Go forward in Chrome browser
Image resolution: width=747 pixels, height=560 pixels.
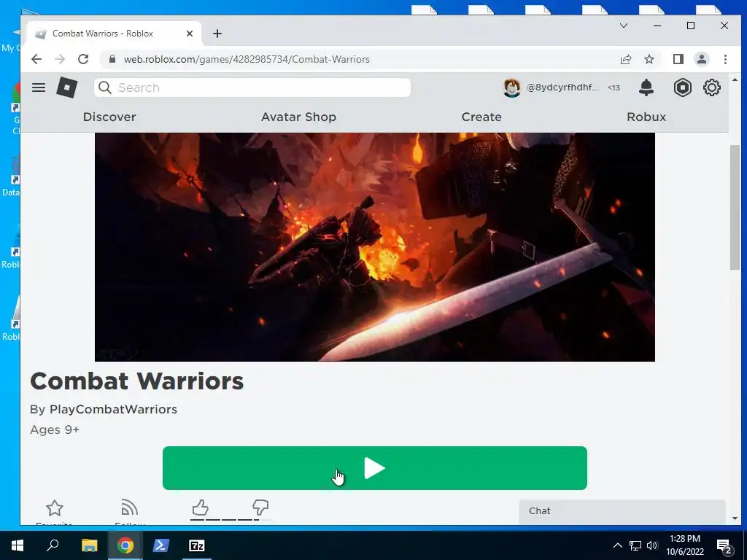[x=60, y=59]
